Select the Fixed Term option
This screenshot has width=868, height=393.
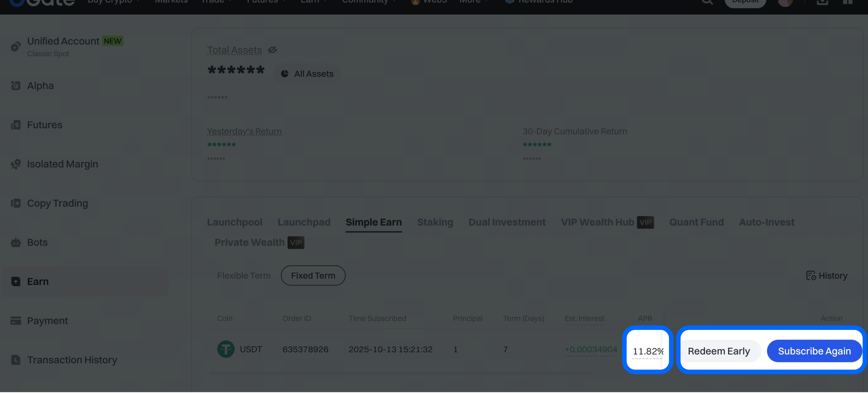click(x=313, y=276)
